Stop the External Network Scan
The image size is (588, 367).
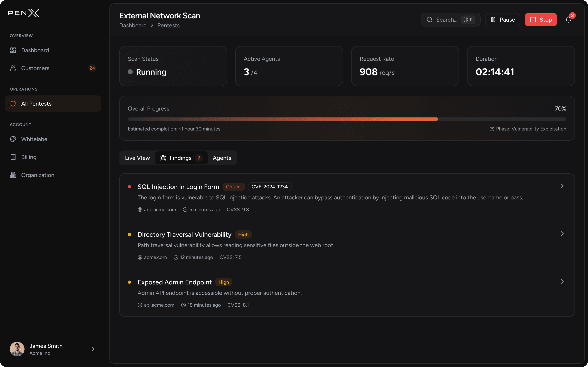click(541, 20)
